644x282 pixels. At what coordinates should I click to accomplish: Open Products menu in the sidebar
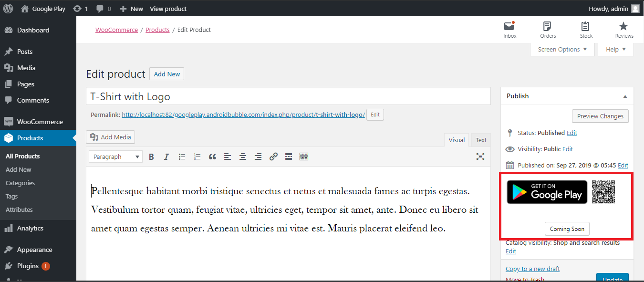38,138
